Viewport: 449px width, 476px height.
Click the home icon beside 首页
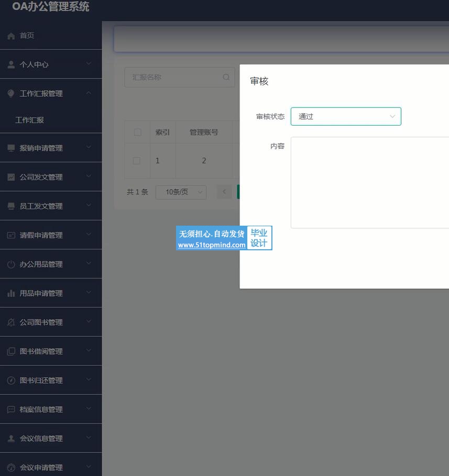click(11, 36)
